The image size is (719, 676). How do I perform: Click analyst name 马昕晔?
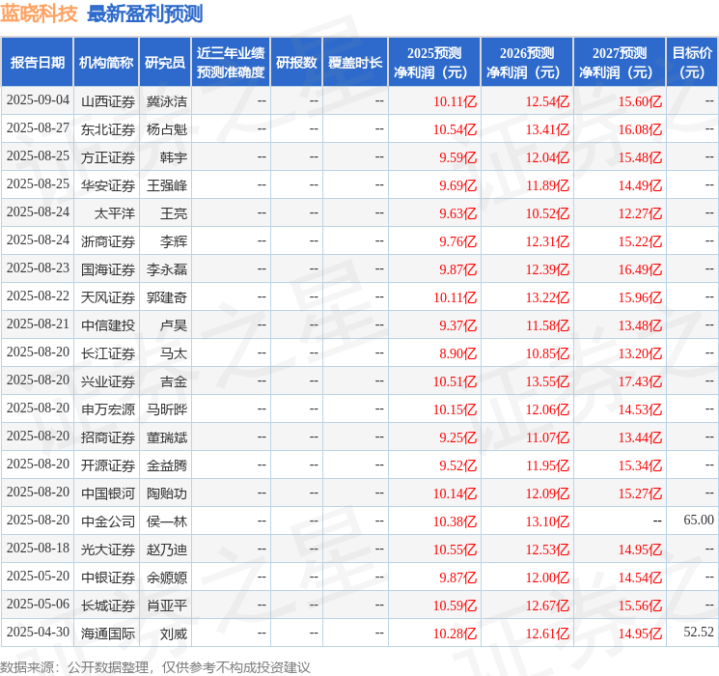pyautogui.click(x=166, y=410)
